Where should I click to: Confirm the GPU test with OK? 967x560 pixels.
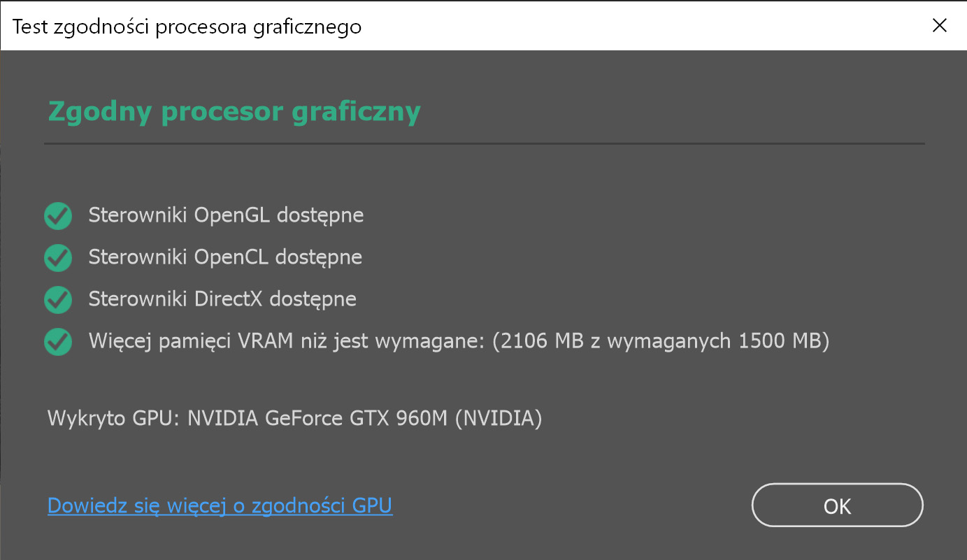click(x=836, y=505)
